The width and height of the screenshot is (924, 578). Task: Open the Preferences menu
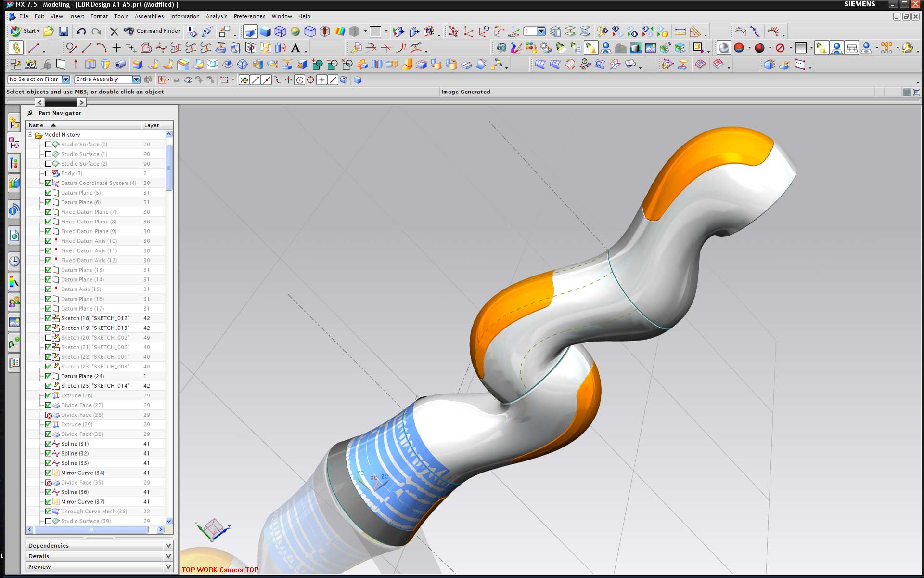click(x=249, y=16)
